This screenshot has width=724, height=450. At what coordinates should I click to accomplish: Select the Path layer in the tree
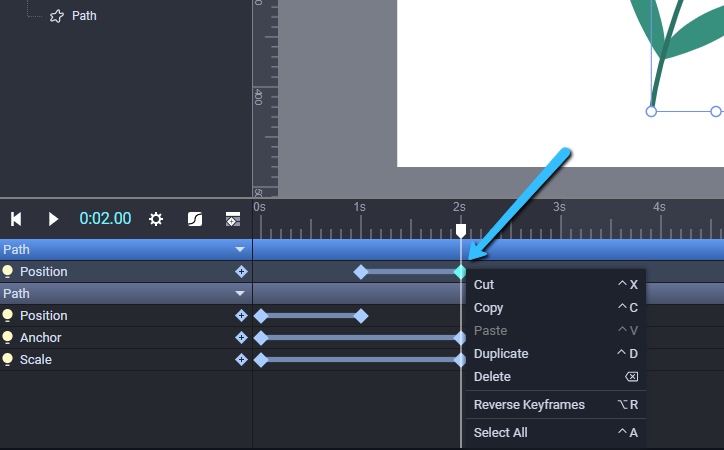pyautogui.click(x=84, y=16)
